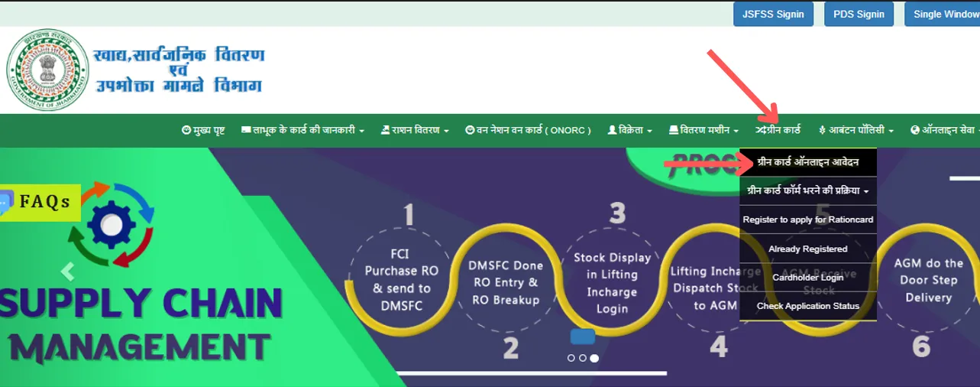Click AGM do the Door Step Delivery step

coord(928,280)
